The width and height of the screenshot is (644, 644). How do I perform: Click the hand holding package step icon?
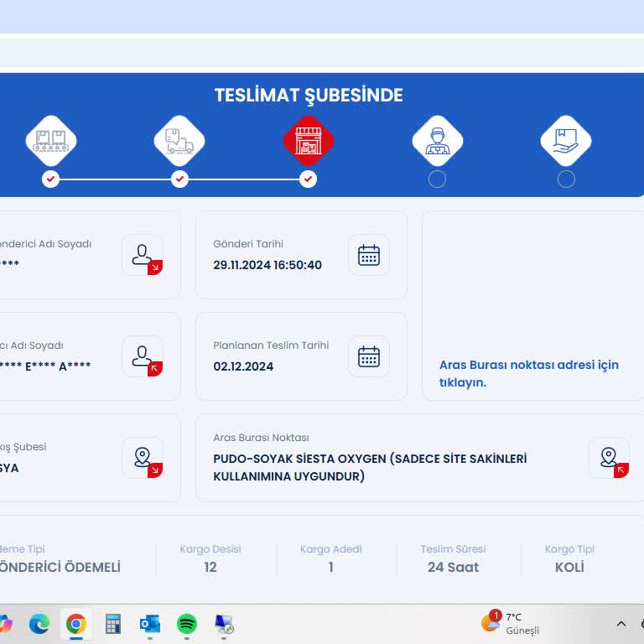566,141
